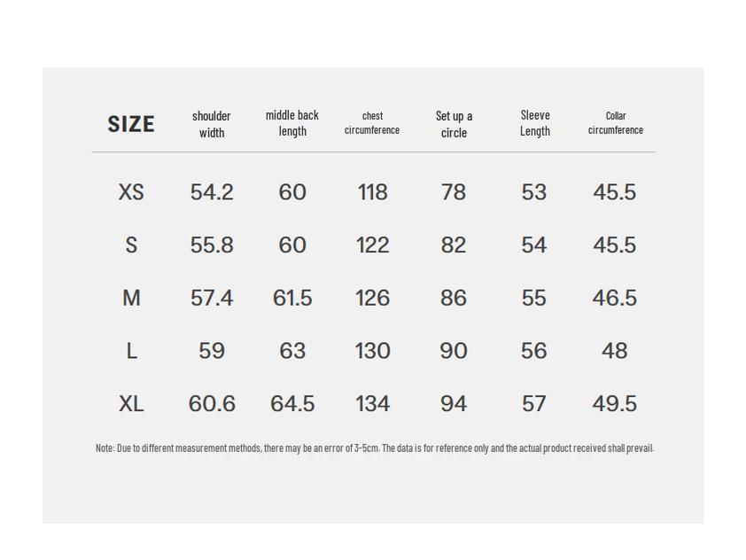Click the Set up a circle header

[x=454, y=124]
